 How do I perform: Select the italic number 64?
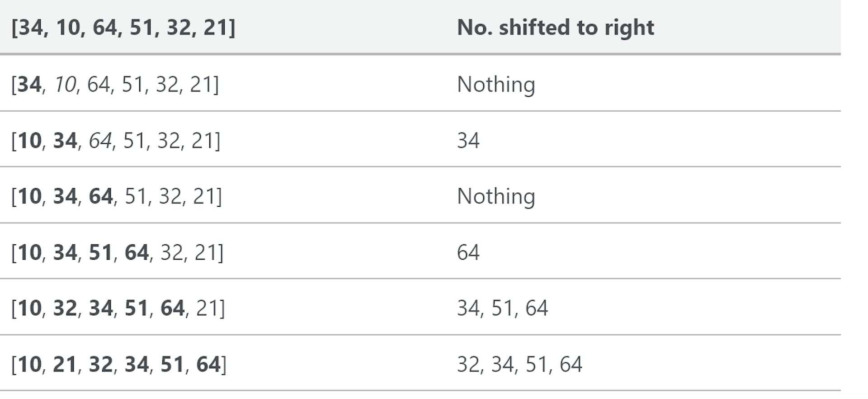(100, 141)
